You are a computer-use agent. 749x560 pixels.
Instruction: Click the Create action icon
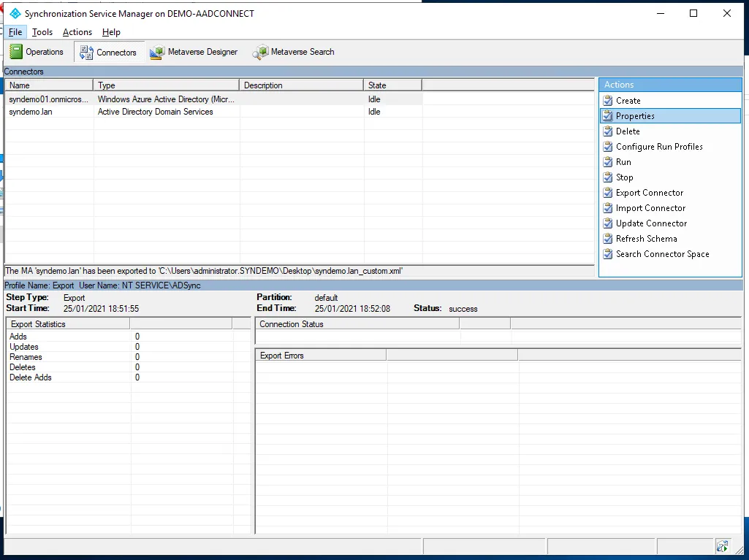(607, 101)
